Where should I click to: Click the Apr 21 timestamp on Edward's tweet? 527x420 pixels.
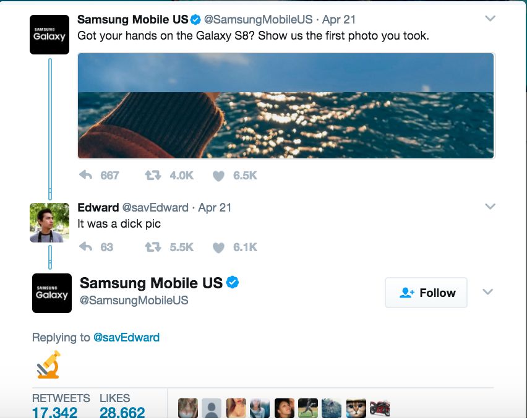pyautogui.click(x=216, y=207)
